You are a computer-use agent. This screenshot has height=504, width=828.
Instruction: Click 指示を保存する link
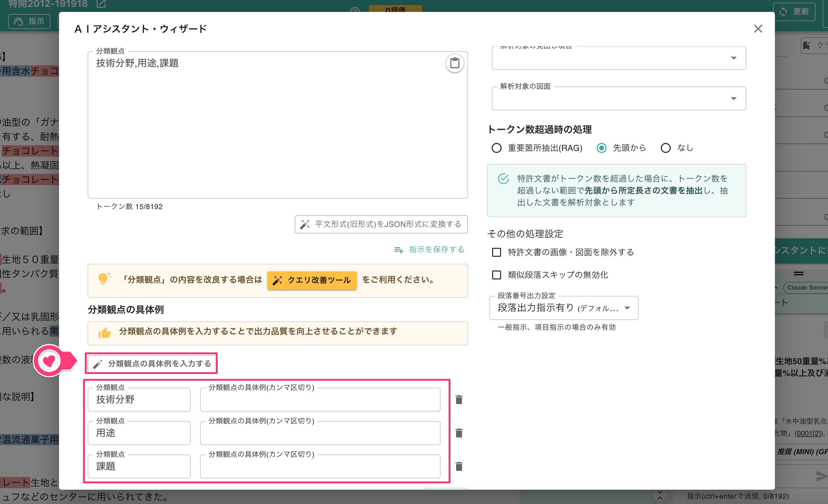coord(436,250)
